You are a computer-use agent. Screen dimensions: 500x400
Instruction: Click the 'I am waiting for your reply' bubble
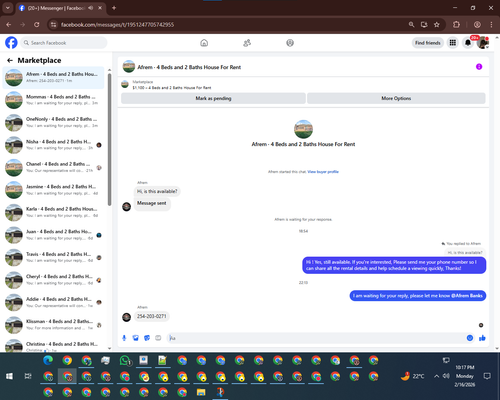[x=418, y=296]
